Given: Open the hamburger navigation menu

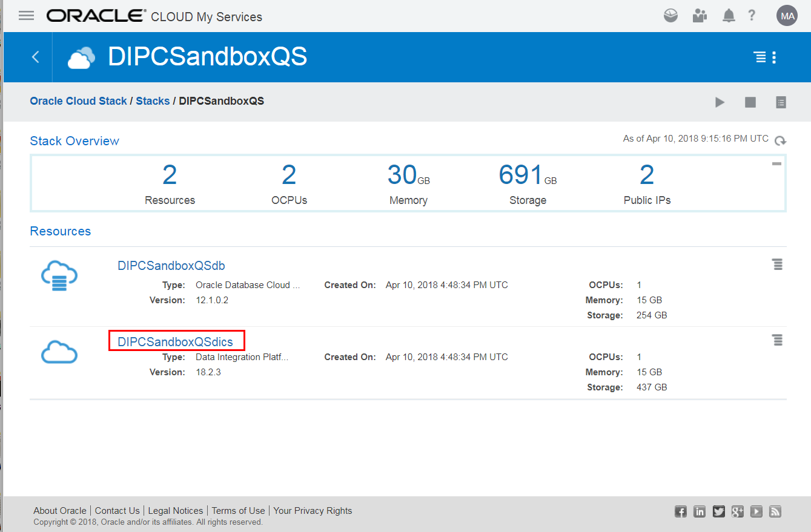Looking at the screenshot, I should 26,16.
